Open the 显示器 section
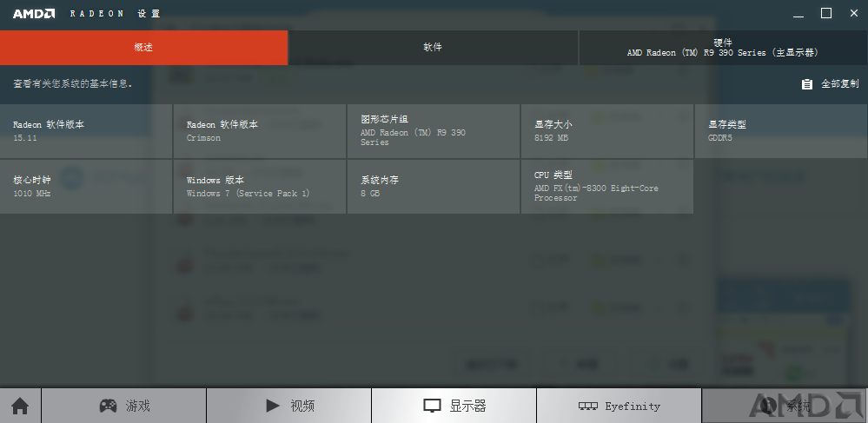 click(x=454, y=406)
